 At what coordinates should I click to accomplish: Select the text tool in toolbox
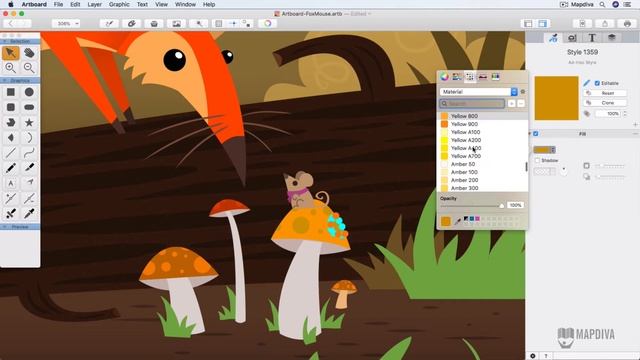11,183
